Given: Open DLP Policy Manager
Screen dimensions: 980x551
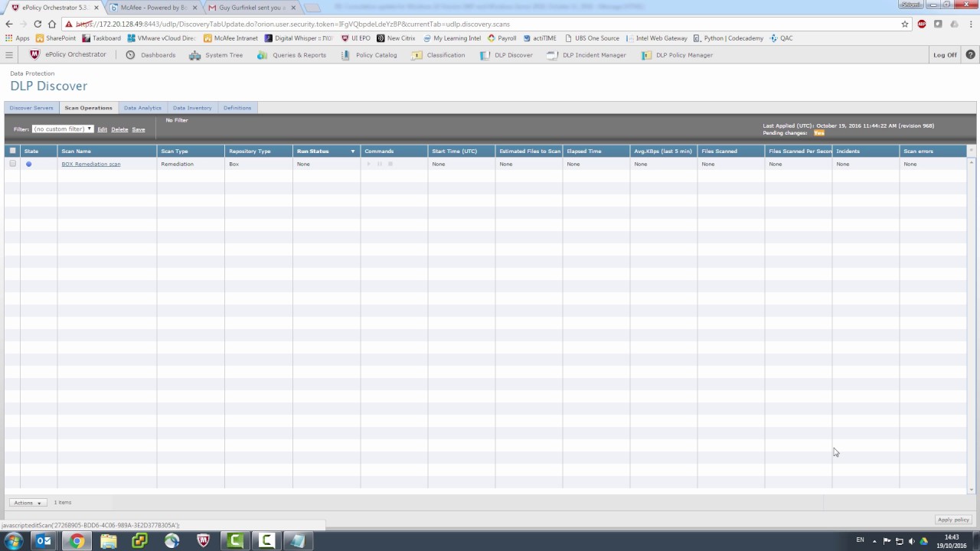Looking at the screenshot, I should pos(677,55).
